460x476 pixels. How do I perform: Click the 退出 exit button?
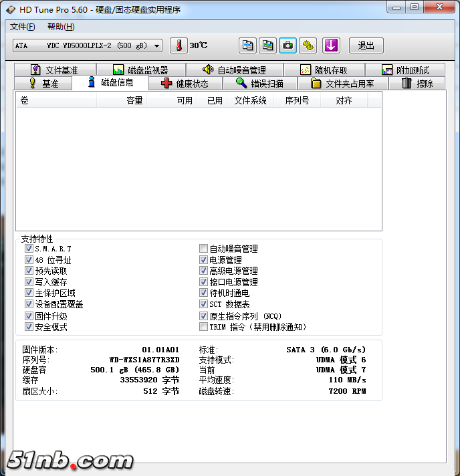click(x=366, y=45)
